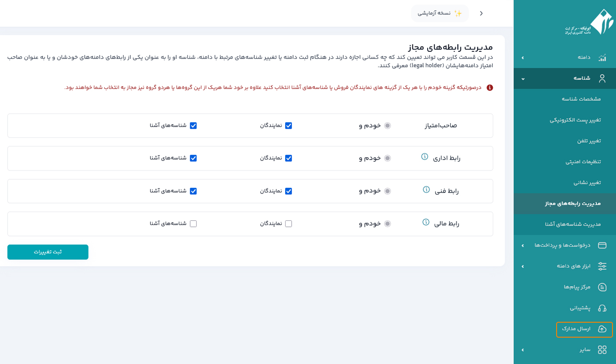
Task: Expand the دامنه menu arrow
Action: tap(523, 58)
